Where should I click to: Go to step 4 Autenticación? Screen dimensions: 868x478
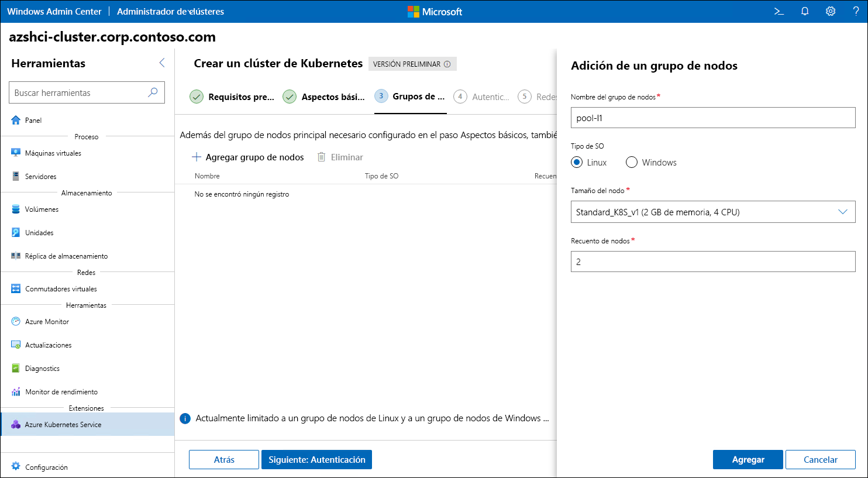coord(482,97)
